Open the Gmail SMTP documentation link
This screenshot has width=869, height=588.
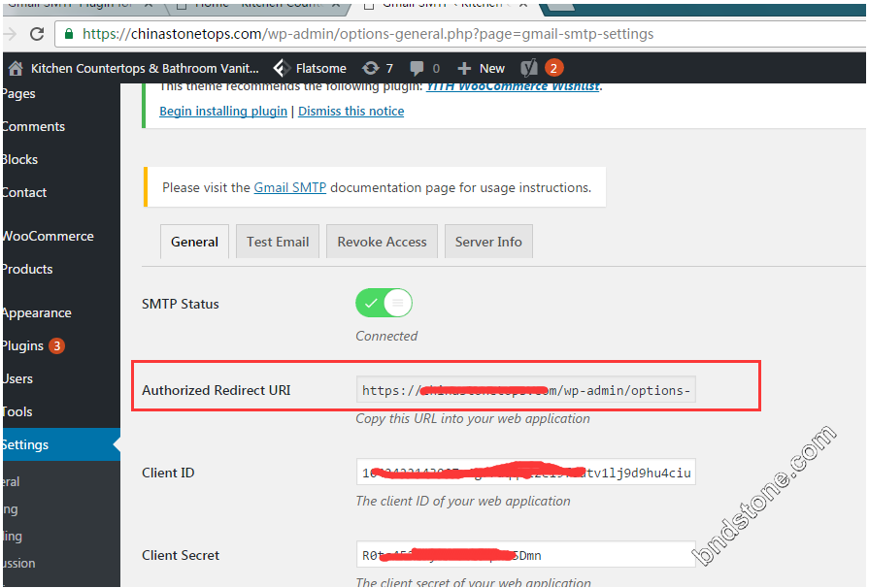290,187
